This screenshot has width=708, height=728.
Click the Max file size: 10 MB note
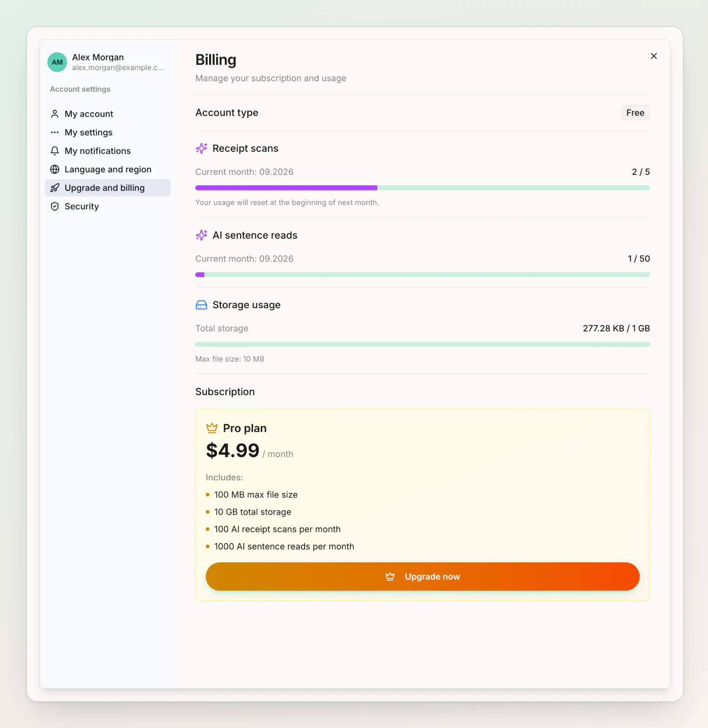pos(230,359)
